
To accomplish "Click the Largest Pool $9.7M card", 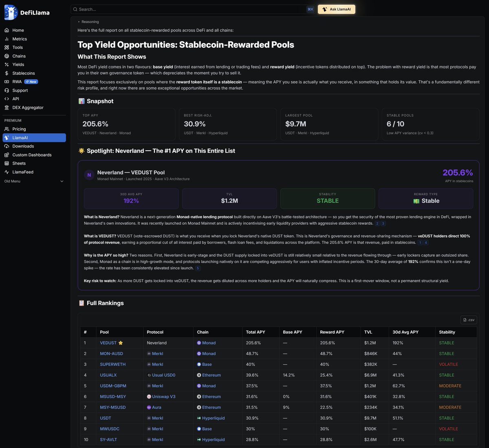I will pos(329,124).
